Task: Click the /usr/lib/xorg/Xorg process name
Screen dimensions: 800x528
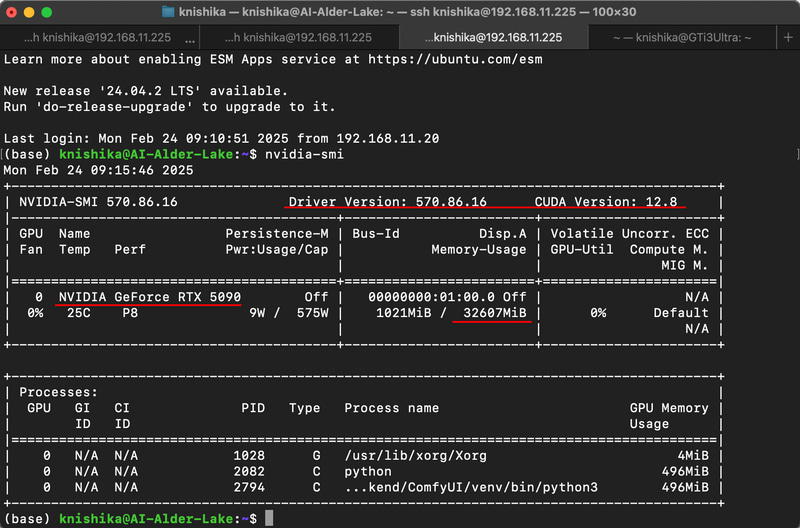Action: 415,455
